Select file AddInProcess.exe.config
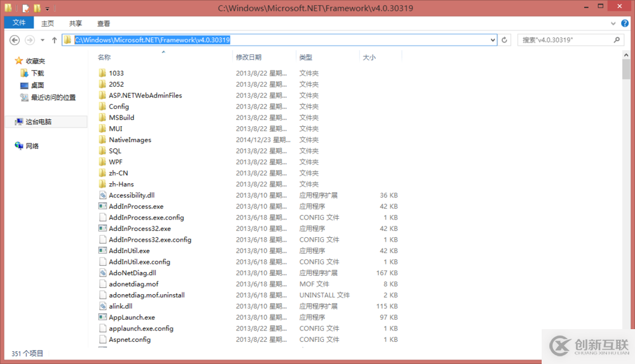The width and height of the screenshot is (635, 364). click(x=146, y=218)
